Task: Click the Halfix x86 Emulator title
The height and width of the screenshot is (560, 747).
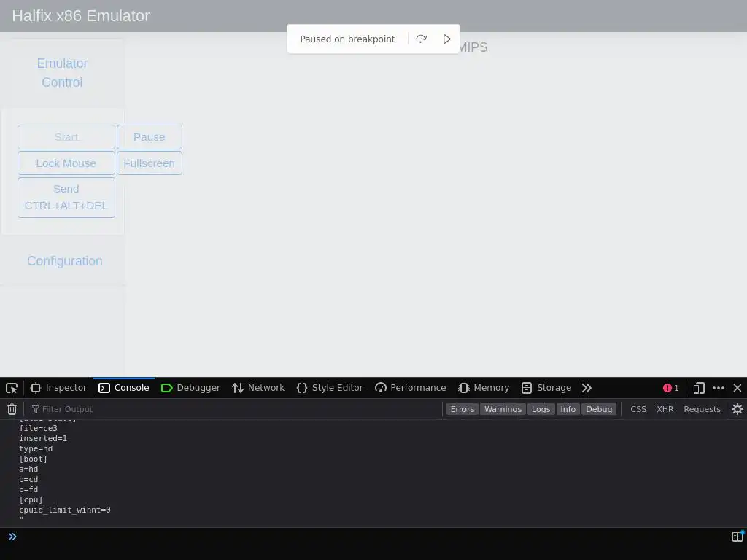Action: pos(80,16)
